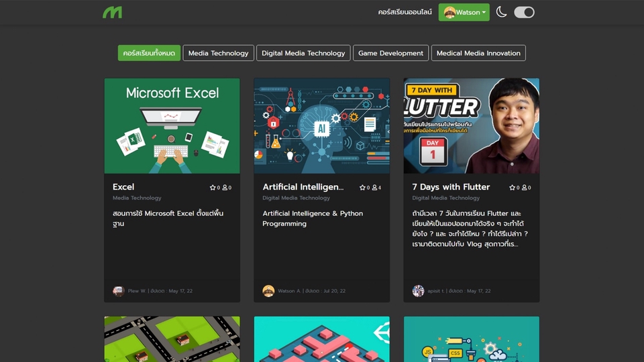Image resolution: width=644 pixels, height=362 pixels.
Task: Click Digital Media Technology label under Flutter
Action: (445, 198)
